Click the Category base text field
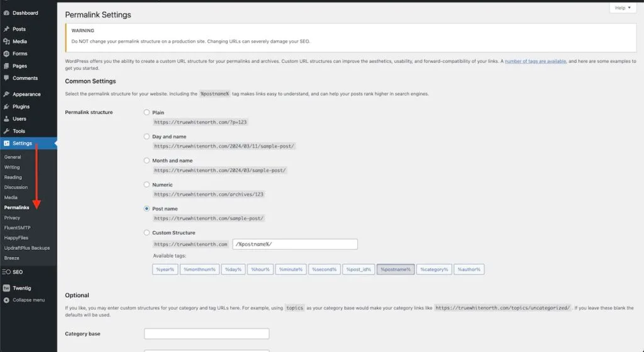Image resolution: width=644 pixels, height=352 pixels. [206, 334]
